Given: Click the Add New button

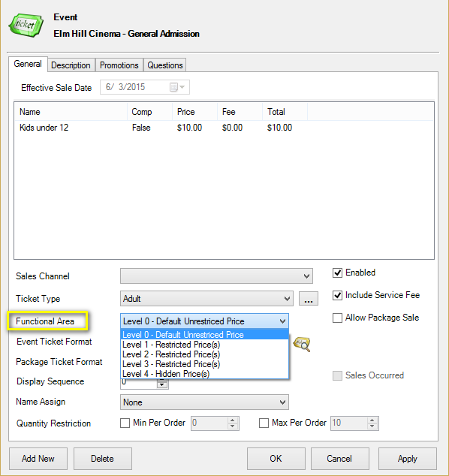Looking at the screenshot, I should pos(38,459).
